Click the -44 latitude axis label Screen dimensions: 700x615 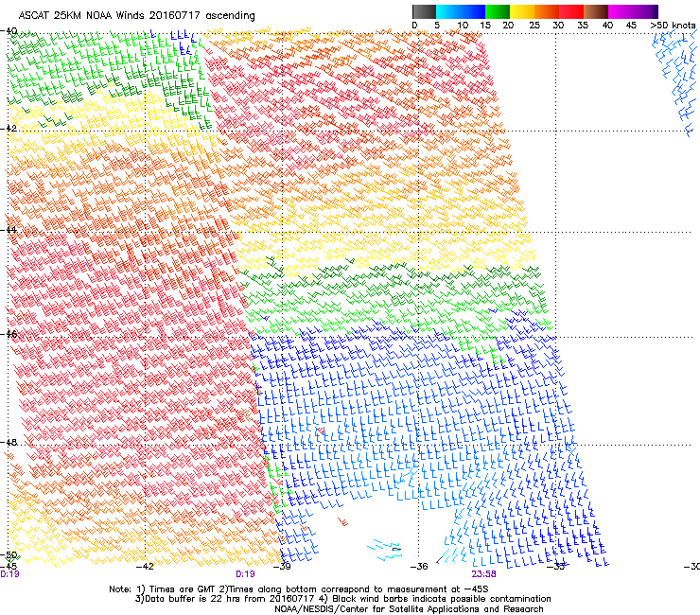tap(9, 230)
